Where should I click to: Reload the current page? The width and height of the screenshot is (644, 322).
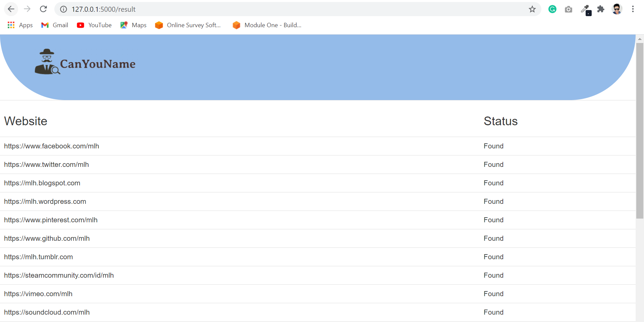coord(43,9)
